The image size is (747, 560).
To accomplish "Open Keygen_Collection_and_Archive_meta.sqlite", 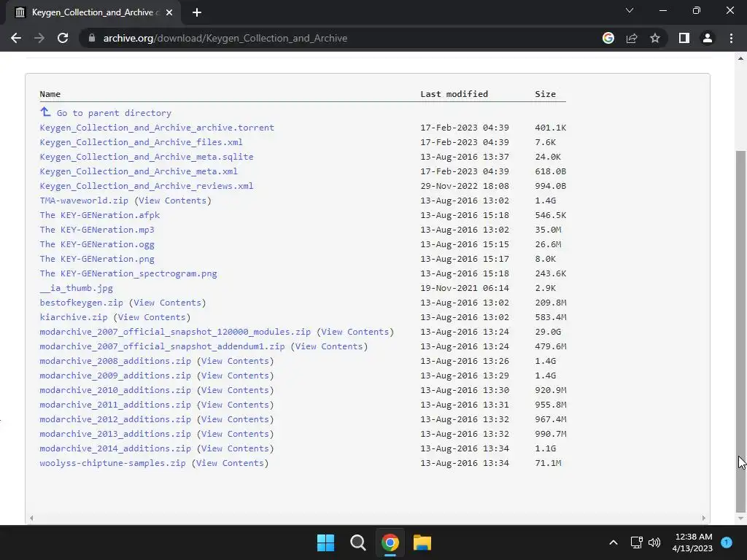I will [146, 157].
